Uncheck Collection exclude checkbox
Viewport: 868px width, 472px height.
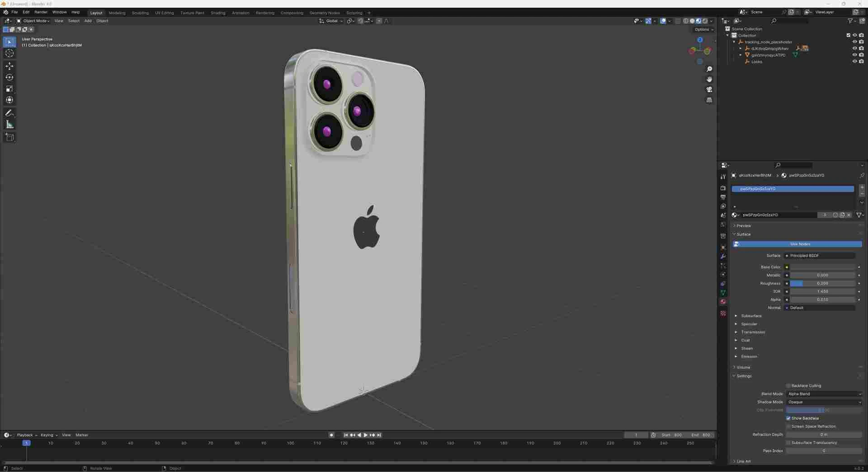pos(848,35)
